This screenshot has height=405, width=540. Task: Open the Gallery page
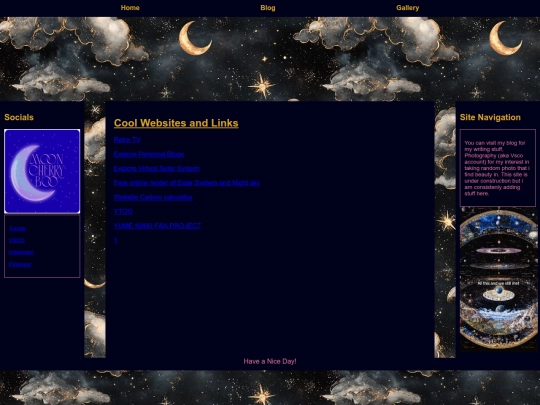(407, 8)
